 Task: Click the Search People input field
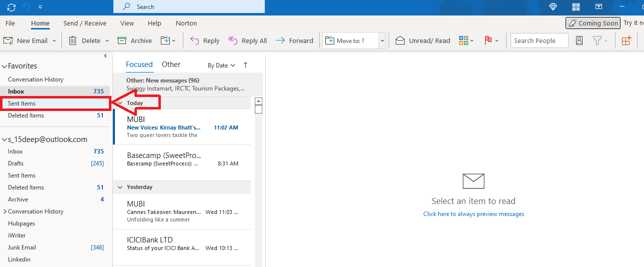coord(539,41)
